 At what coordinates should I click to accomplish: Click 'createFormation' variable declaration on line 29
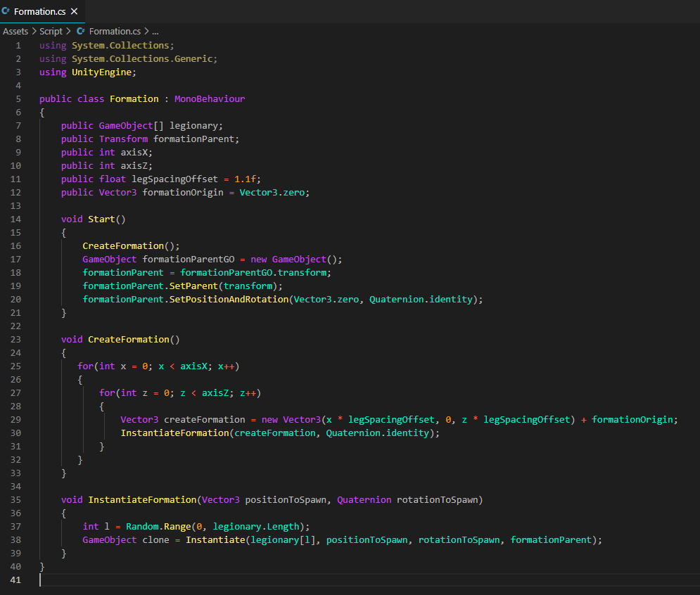click(205, 420)
